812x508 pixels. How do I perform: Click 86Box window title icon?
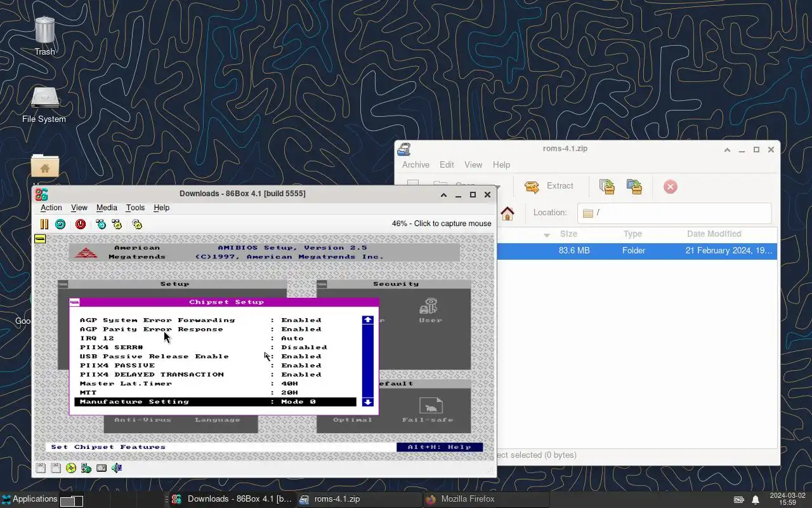41,194
